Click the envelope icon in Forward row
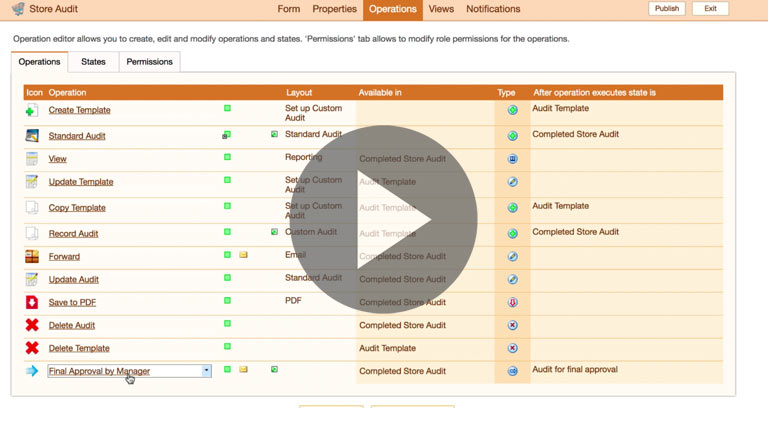Screen dimensions: 768x432 243,255
